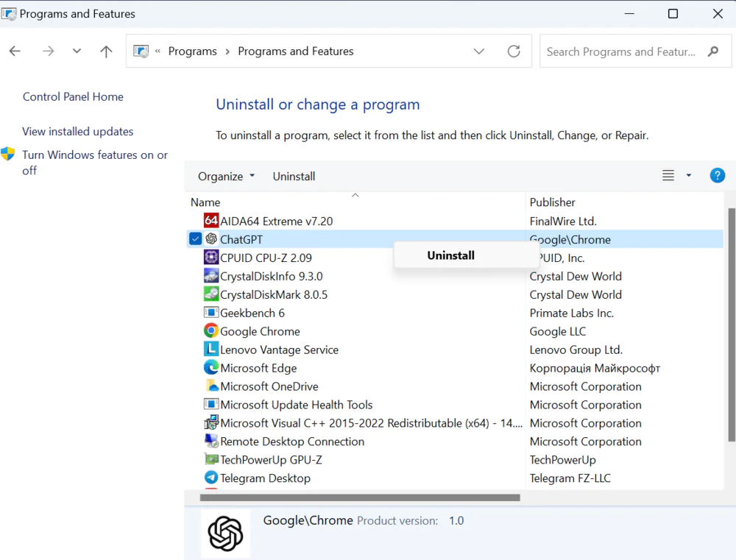Click the address bar control panel icon
736x560 pixels.
click(x=141, y=51)
